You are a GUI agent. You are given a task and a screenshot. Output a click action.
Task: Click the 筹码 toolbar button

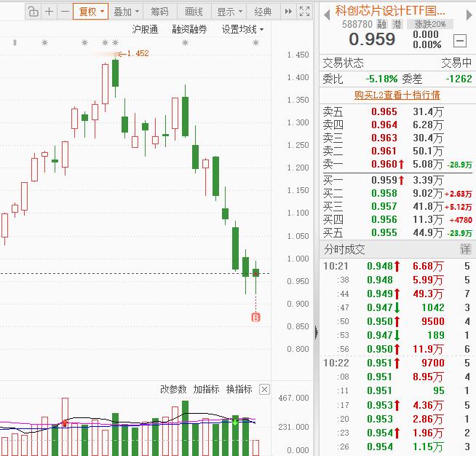pyautogui.click(x=159, y=12)
